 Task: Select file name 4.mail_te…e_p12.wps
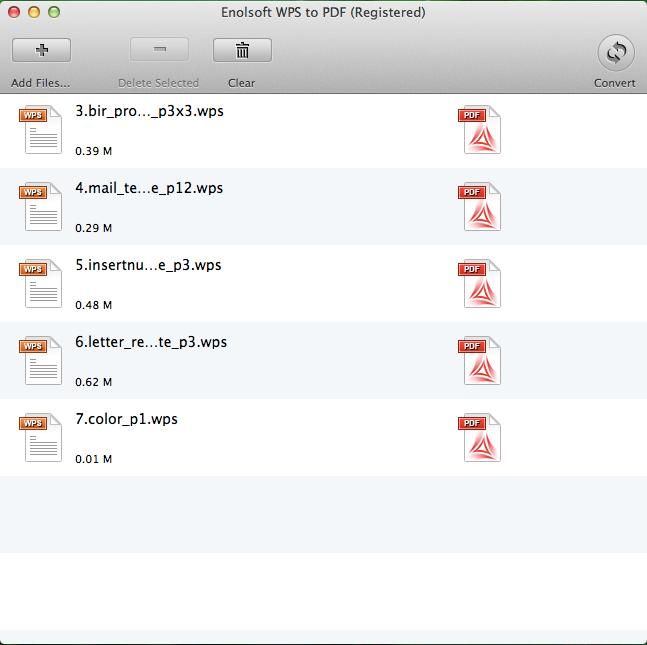point(149,188)
